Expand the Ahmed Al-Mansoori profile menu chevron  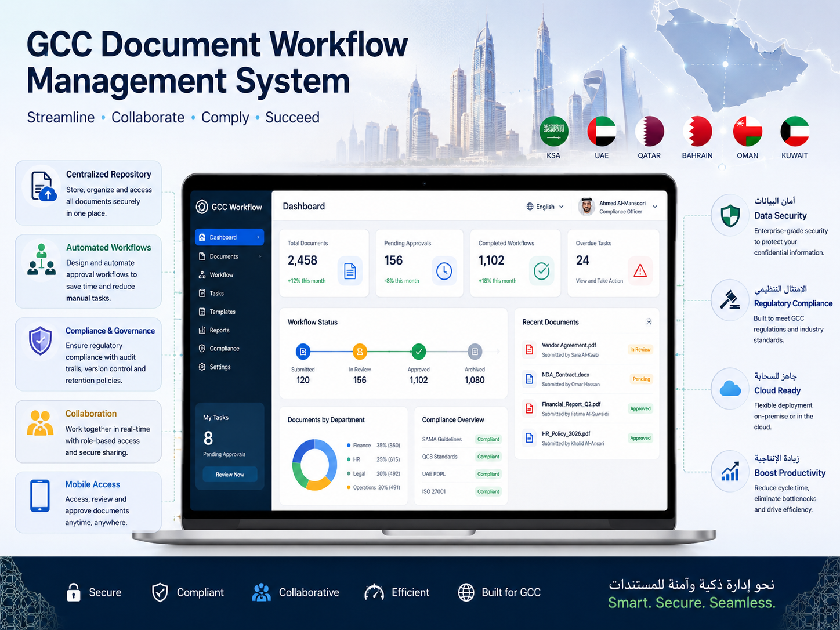[655, 207]
